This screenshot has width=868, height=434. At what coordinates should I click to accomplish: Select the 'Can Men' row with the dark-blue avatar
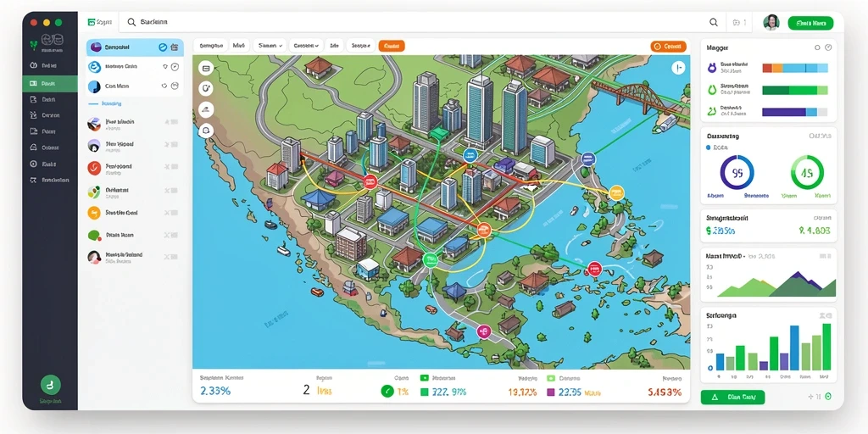135,86
